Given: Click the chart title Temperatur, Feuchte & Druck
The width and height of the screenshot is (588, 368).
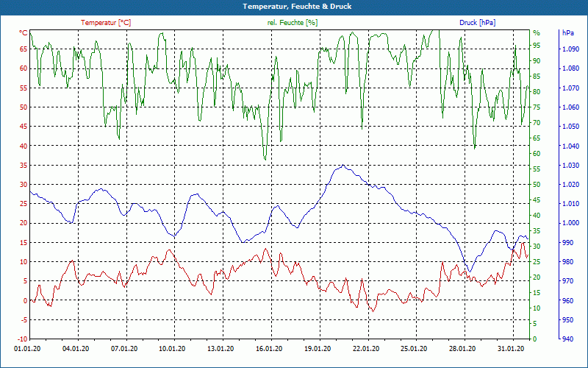Looking at the screenshot, I should pos(297,7).
